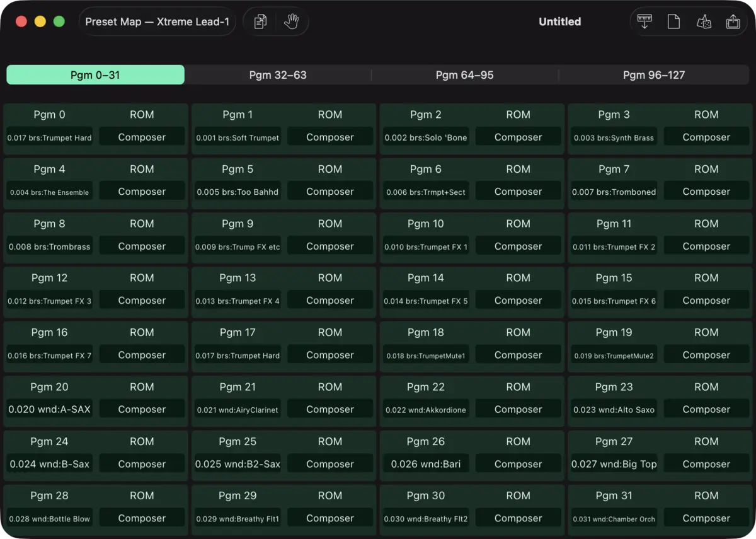756x539 pixels.
Task: Select the 0.026 wnd:Bari preset
Action: pos(426,465)
